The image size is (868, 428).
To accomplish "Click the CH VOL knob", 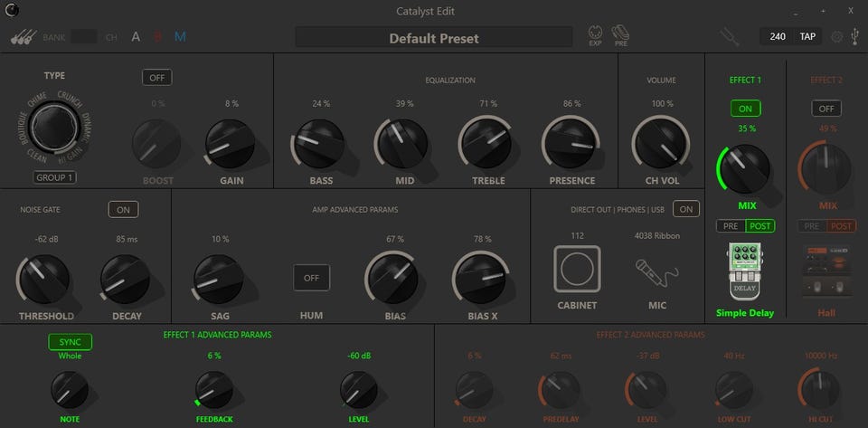I will pyautogui.click(x=660, y=144).
